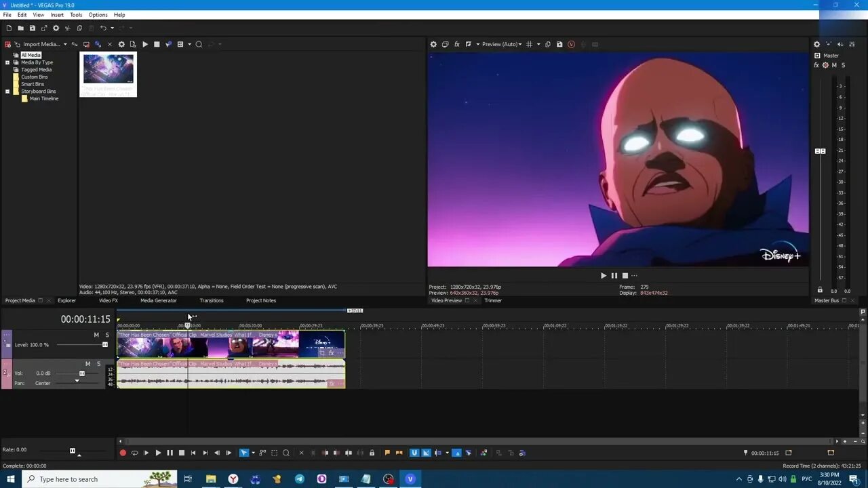Save the project using the floppy icon
This screenshot has width=868, height=488.
(x=32, y=28)
